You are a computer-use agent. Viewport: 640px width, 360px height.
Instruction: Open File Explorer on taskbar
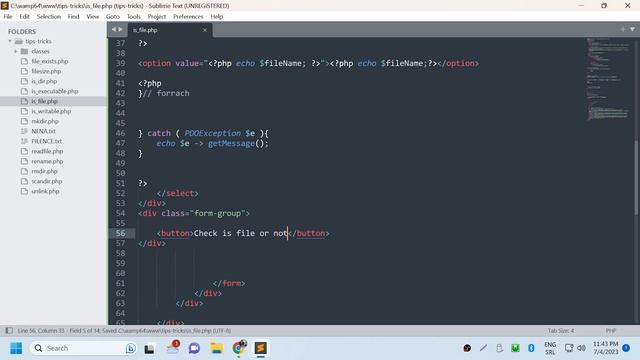[x=216, y=348]
